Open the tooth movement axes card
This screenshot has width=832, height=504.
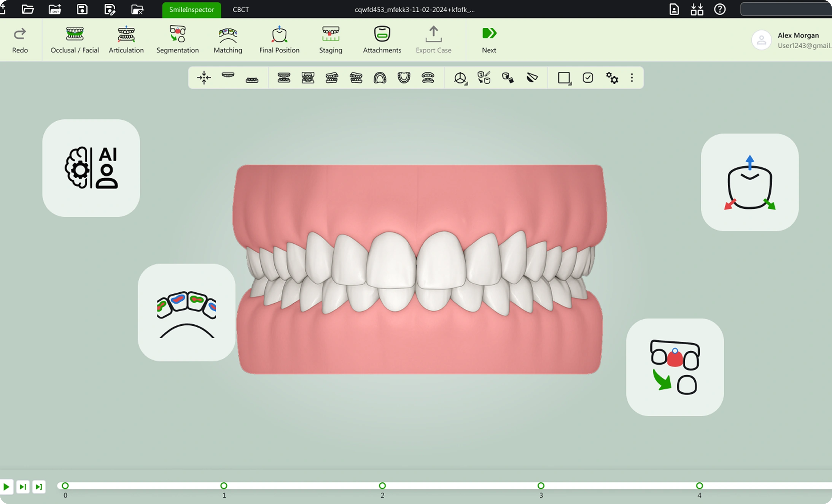click(749, 182)
